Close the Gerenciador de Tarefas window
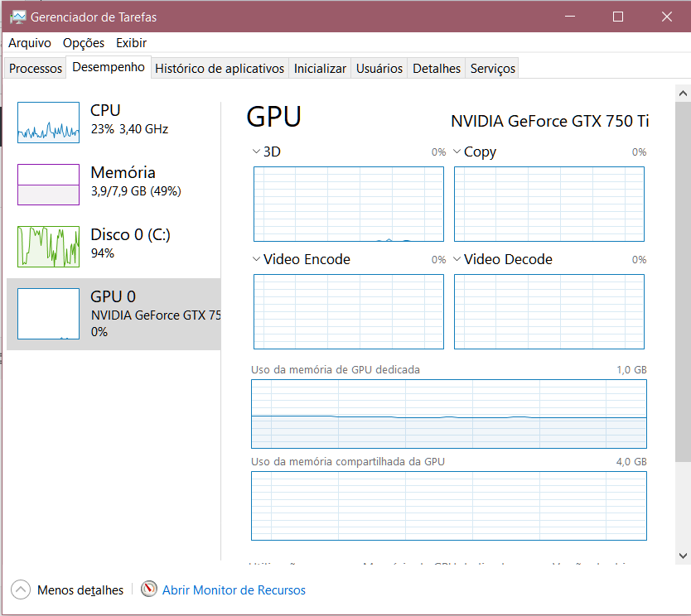Screen dimensions: 691x616 667,17
